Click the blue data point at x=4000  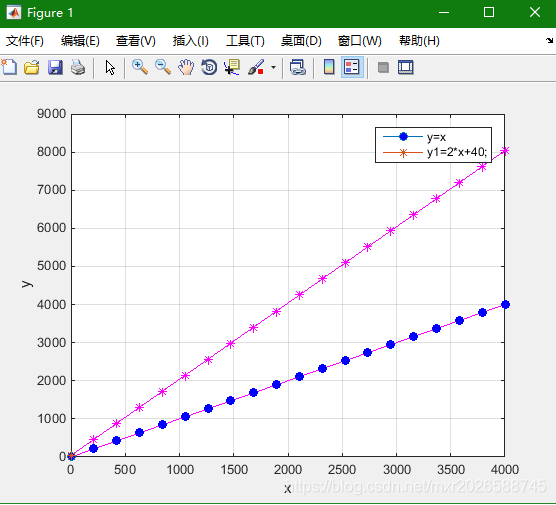505,304
